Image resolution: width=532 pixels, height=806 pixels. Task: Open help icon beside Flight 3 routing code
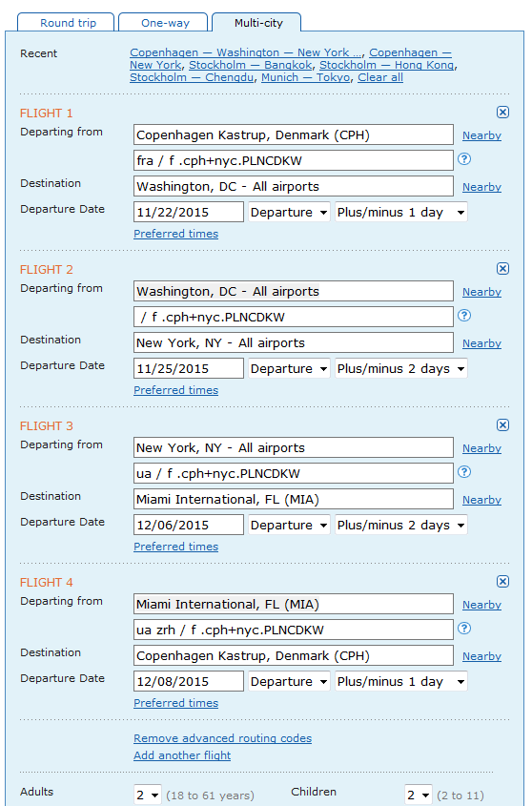pyautogui.click(x=464, y=471)
